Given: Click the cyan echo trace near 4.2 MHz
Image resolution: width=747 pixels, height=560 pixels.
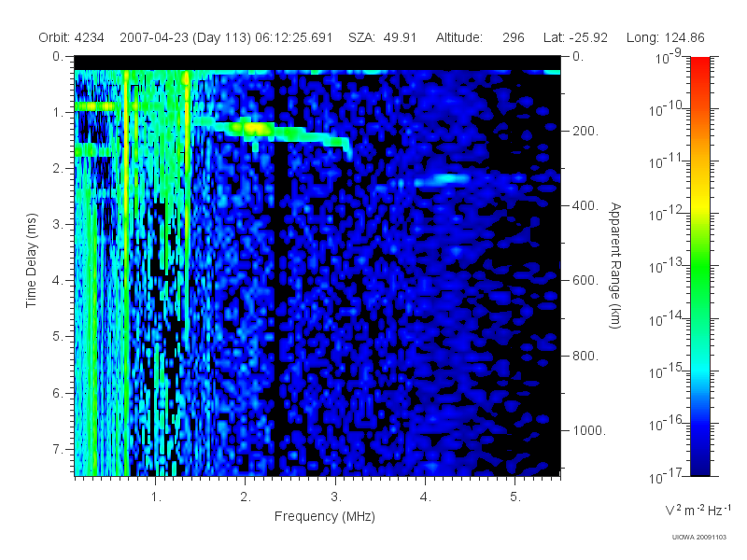Looking at the screenshot, I should pyautogui.click(x=443, y=179).
